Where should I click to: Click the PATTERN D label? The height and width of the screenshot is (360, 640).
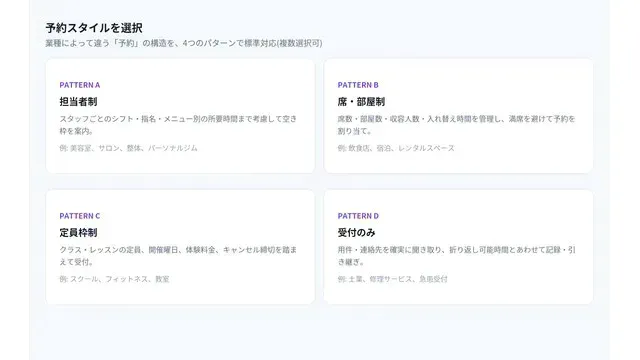(358, 216)
